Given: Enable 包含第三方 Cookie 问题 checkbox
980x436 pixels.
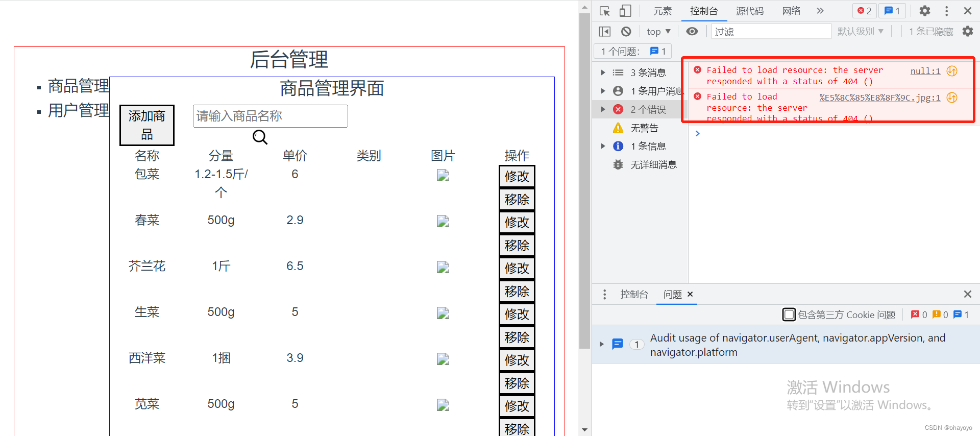Looking at the screenshot, I should pos(789,314).
